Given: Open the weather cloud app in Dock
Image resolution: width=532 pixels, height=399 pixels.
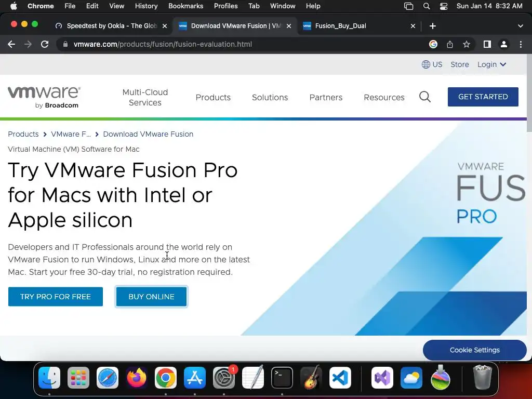Looking at the screenshot, I should 411,378.
